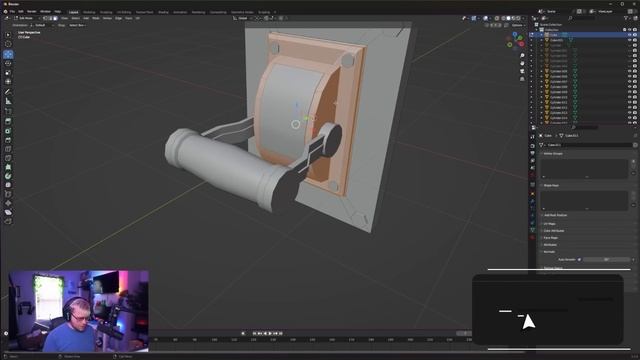Viewport: 640px width, 360px height.
Task: Select the Extrude Region tool
Action: pos(8,121)
